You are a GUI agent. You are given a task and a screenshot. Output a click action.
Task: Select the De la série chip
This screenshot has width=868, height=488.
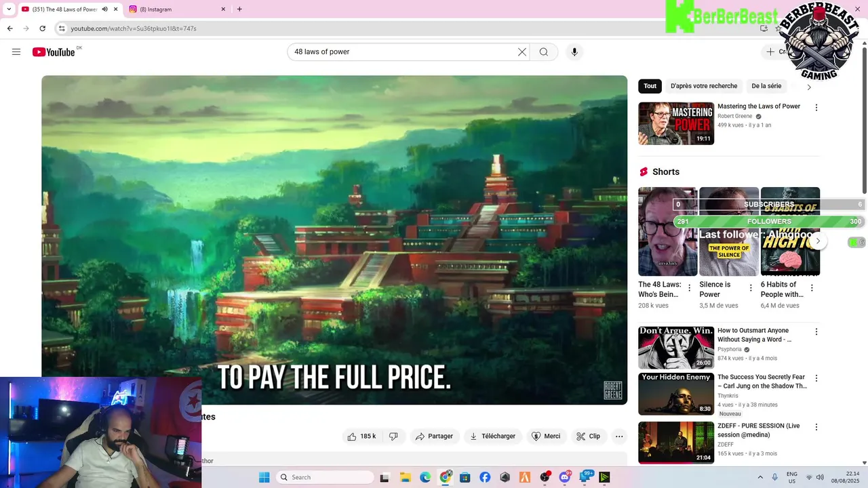766,86
